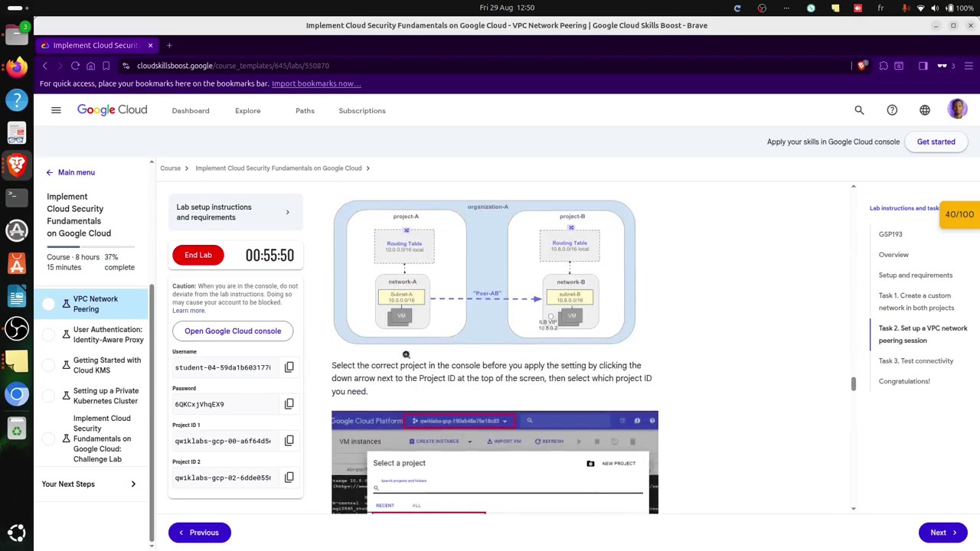Jump to Overview in lab outline

(893, 255)
